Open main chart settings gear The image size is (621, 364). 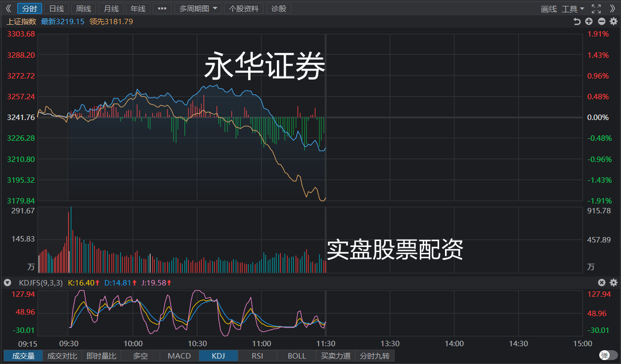click(x=614, y=21)
